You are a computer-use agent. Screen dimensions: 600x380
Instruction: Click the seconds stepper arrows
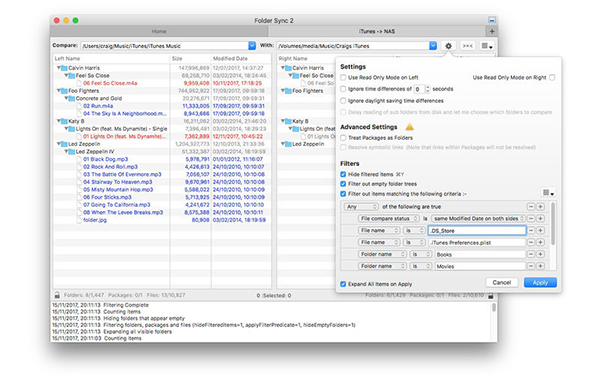point(428,89)
